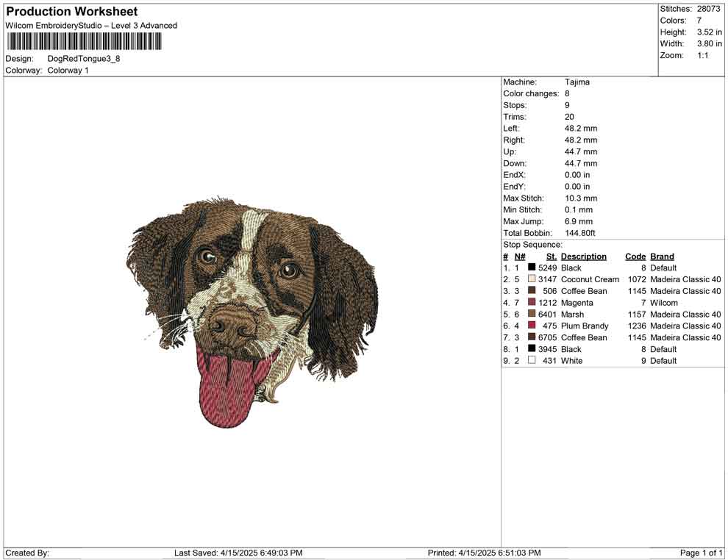Click the Plum Brandy color swatch
This screenshot has width=728, height=560.
(532, 326)
